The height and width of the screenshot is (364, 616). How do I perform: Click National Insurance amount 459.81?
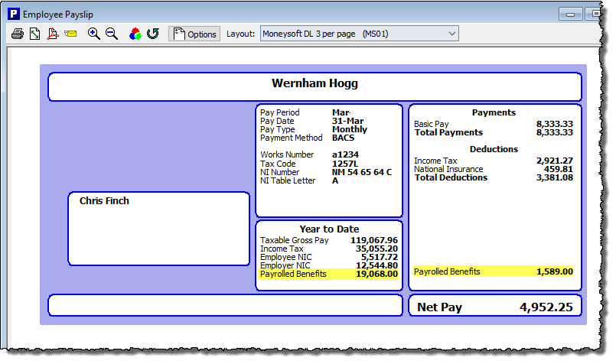coord(559,169)
